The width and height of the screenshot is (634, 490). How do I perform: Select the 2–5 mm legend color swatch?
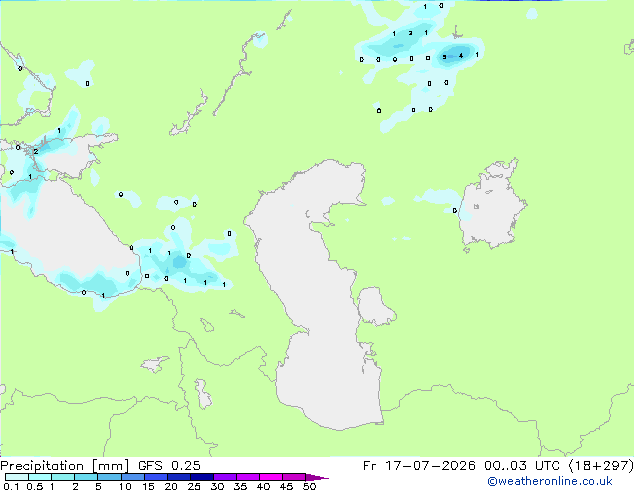point(86,477)
